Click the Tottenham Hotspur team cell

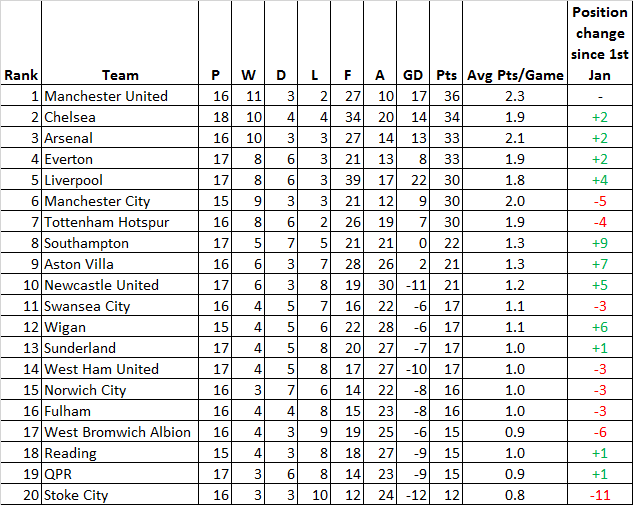120,222
